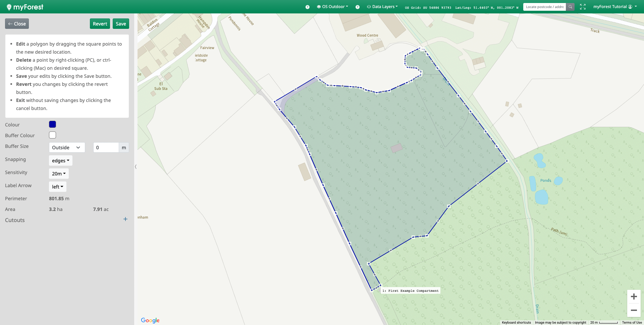
Task: Open the polygon Colour blue swatch
Action: pyautogui.click(x=52, y=124)
